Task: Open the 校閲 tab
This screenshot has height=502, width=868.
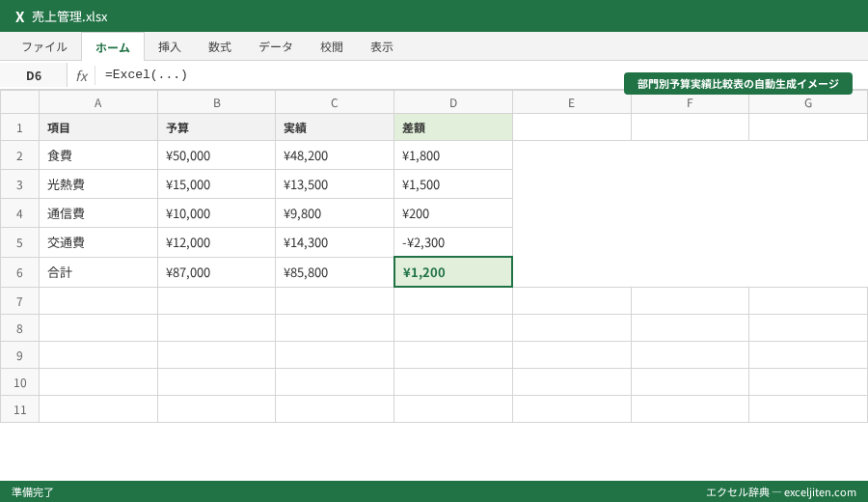Action: [332, 47]
